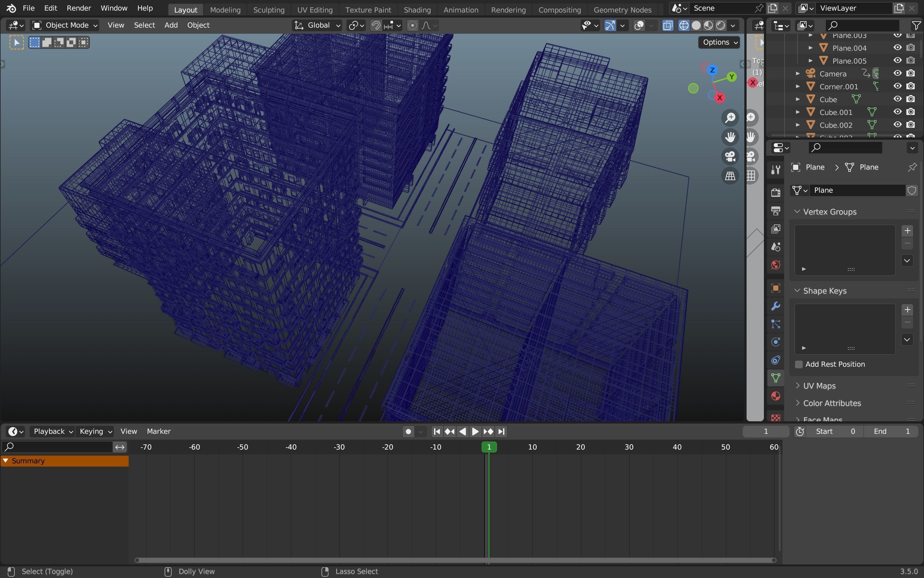Jump to next keyframe
This screenshot has width=924, height=578.
(x=488, y=432)
